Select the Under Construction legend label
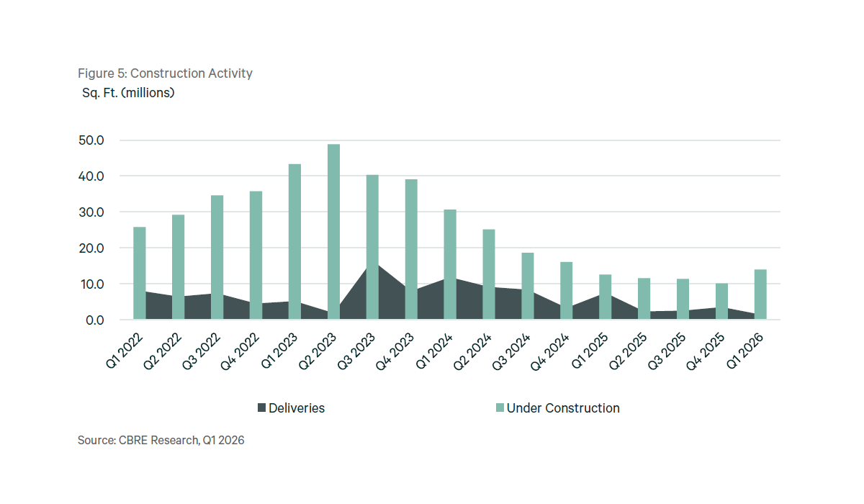 click(563, 408)
